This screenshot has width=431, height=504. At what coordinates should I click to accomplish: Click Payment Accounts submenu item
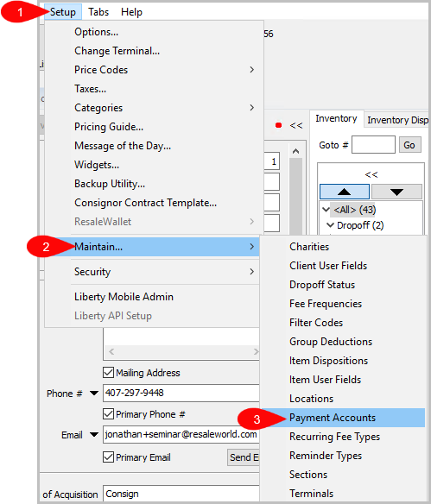(x=343, y=418)
